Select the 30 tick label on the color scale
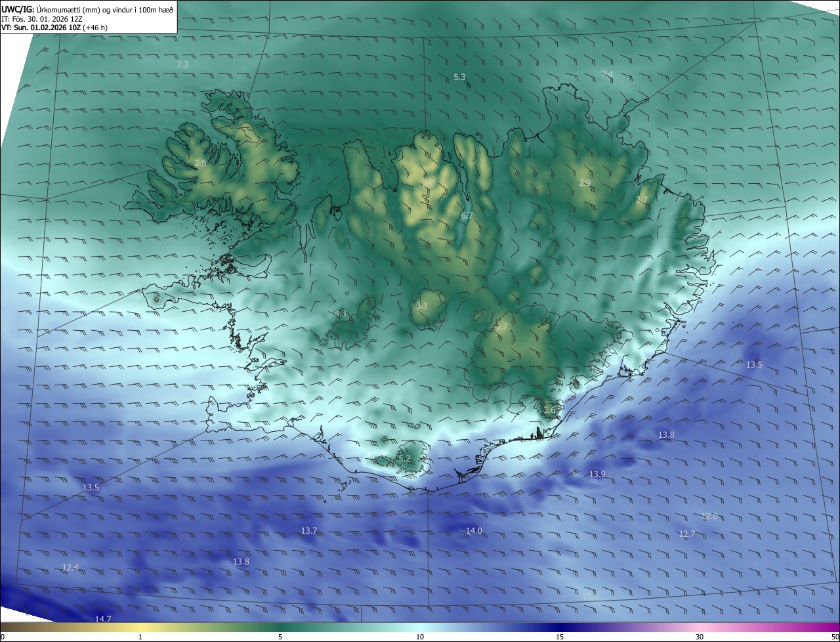The width and height of the screenshot is (840, 642). coord(700,637)
